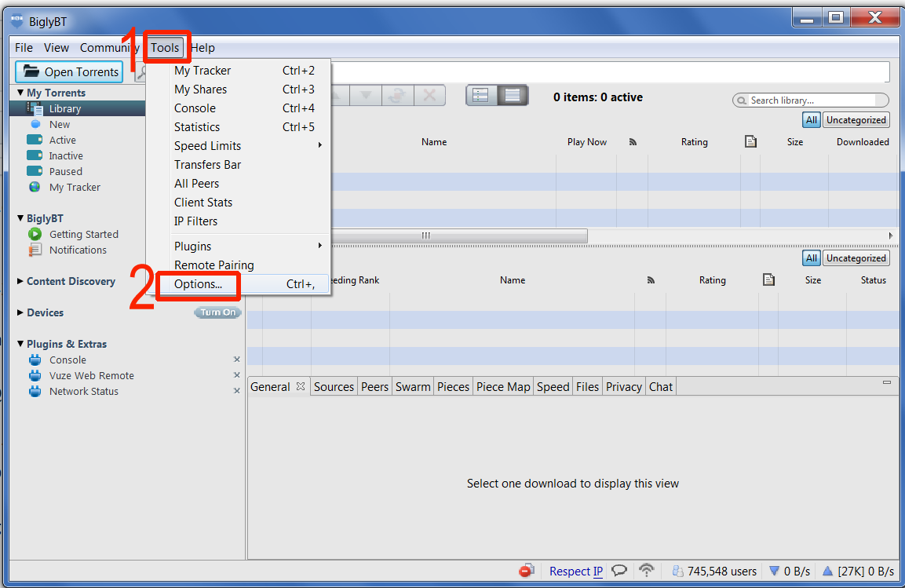905x588 pixels.
Task: Open the View menu
Action: pyautogui.click(x=56, y=48)
